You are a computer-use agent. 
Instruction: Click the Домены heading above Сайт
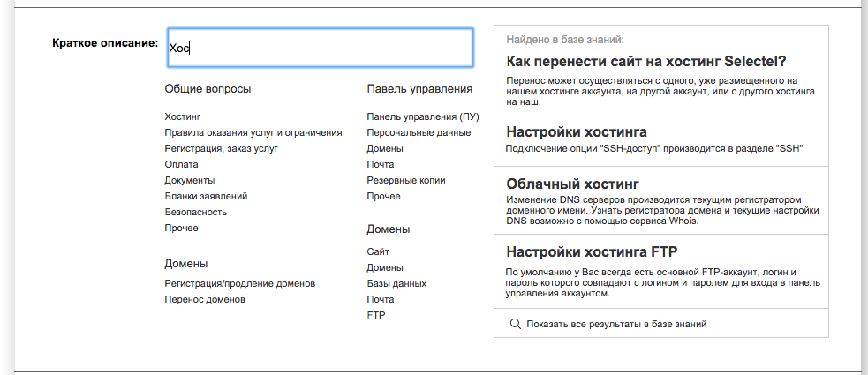388,229
